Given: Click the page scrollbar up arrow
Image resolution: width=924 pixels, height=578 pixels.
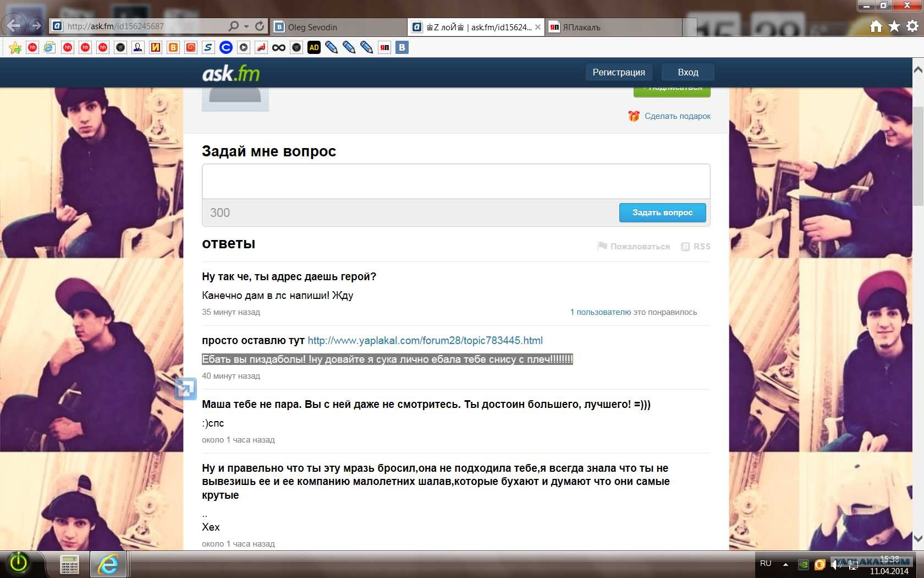Looking at the screenshot, I should (x=918, y=70).
